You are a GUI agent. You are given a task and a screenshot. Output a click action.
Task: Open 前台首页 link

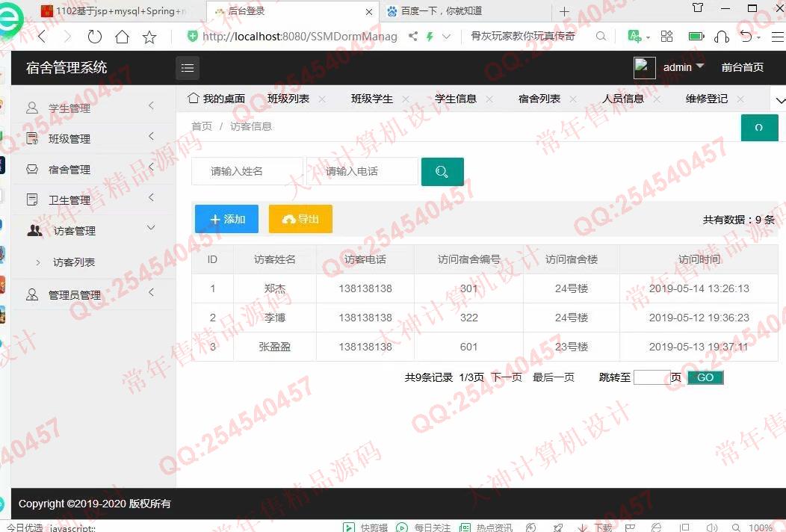tap(743, 67)
